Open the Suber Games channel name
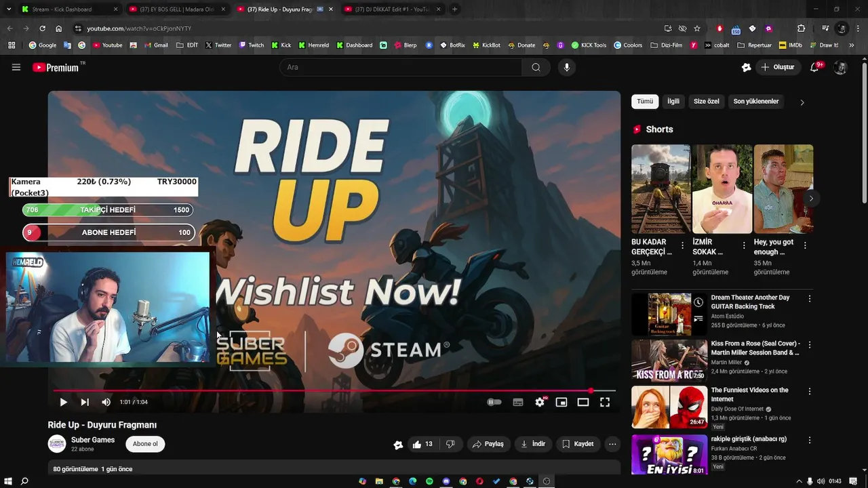 point(93,440)
